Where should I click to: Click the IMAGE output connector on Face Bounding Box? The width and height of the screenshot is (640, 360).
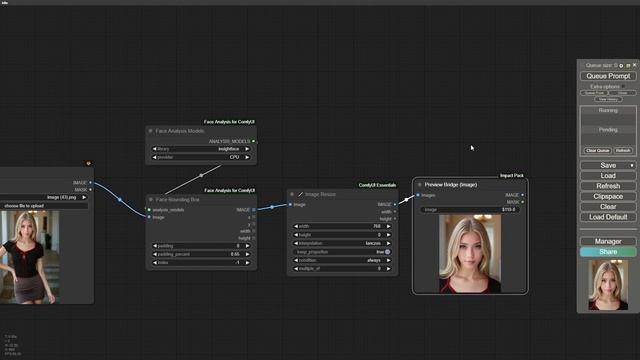[x=253, y=210]
